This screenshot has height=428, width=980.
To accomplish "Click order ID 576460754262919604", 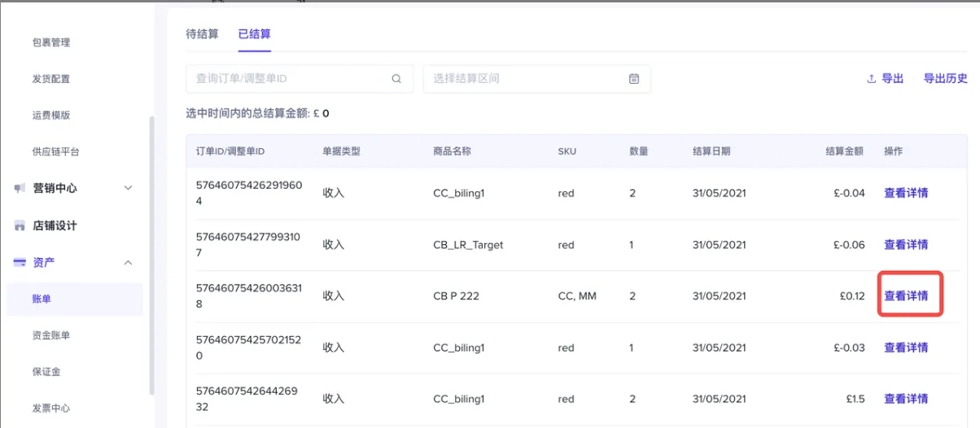I will [x=249, y=193].
